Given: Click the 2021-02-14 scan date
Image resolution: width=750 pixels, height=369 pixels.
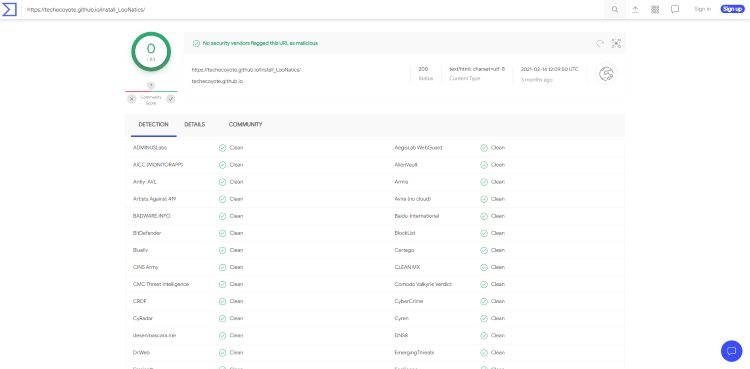Looking at the screenshot, I should coord(550,69).
